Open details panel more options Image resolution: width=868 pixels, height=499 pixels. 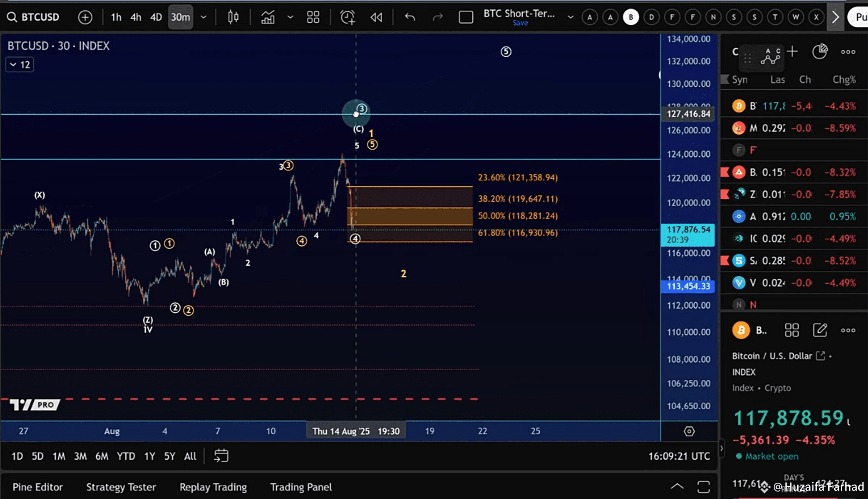coord(848,330)
